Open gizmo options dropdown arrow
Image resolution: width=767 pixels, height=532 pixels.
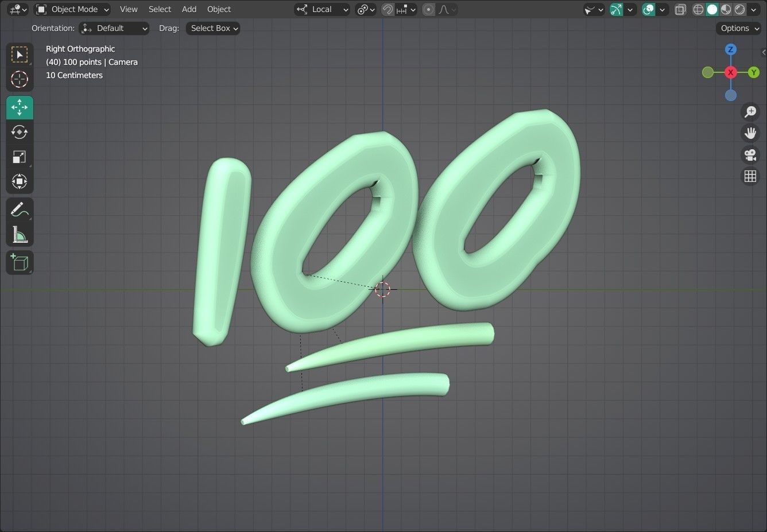[630, 9]
